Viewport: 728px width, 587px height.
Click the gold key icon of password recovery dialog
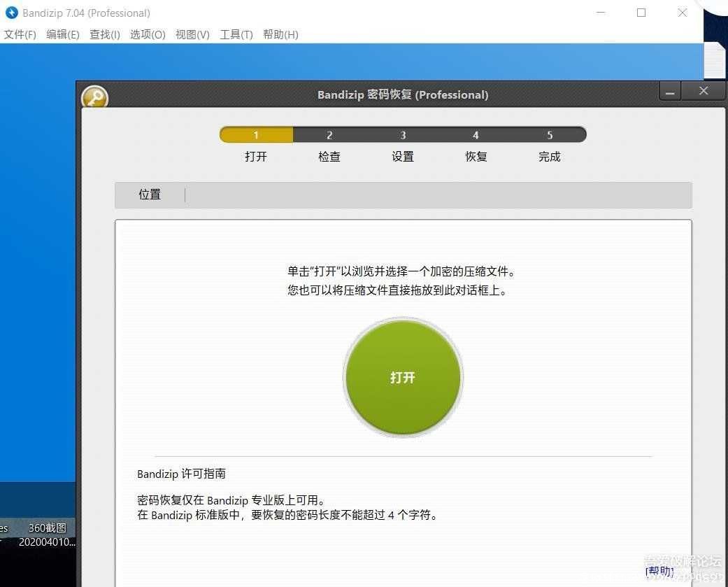click(x=94, y=97)
